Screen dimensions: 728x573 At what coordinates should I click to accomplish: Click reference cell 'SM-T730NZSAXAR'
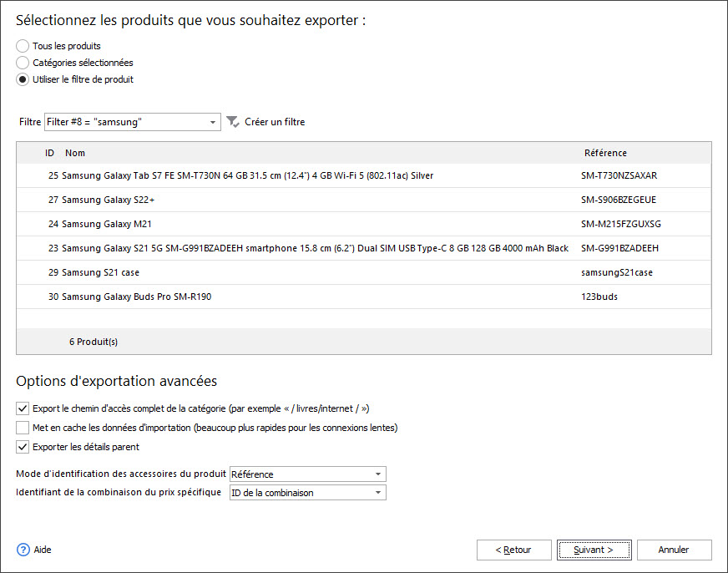619,175
